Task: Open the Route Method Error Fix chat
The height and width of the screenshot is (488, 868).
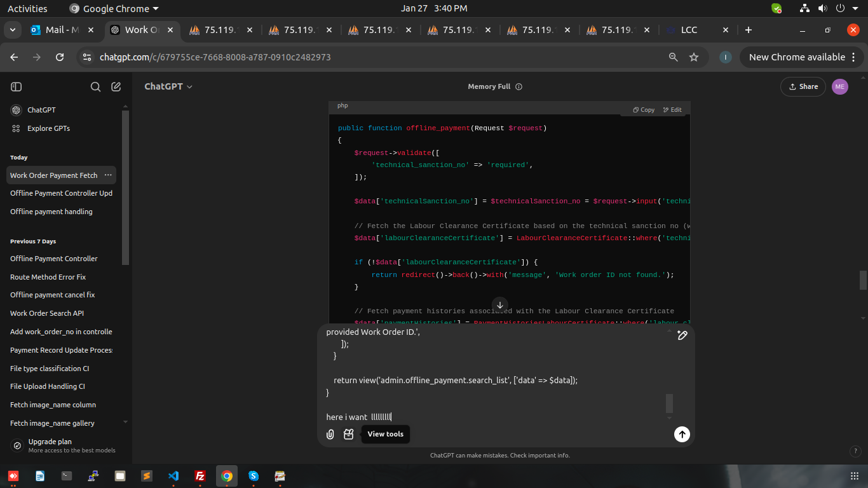Action: click(48, 277)
